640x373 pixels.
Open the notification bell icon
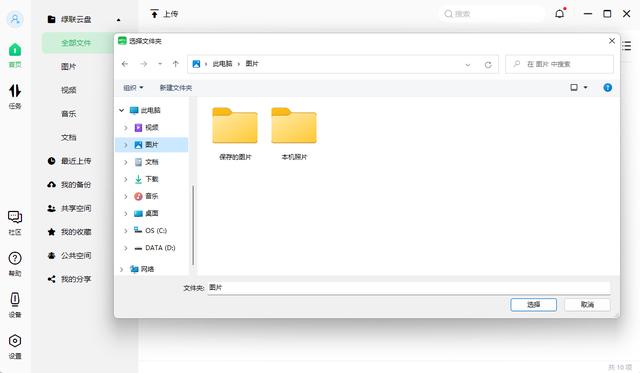coord(560,13)
